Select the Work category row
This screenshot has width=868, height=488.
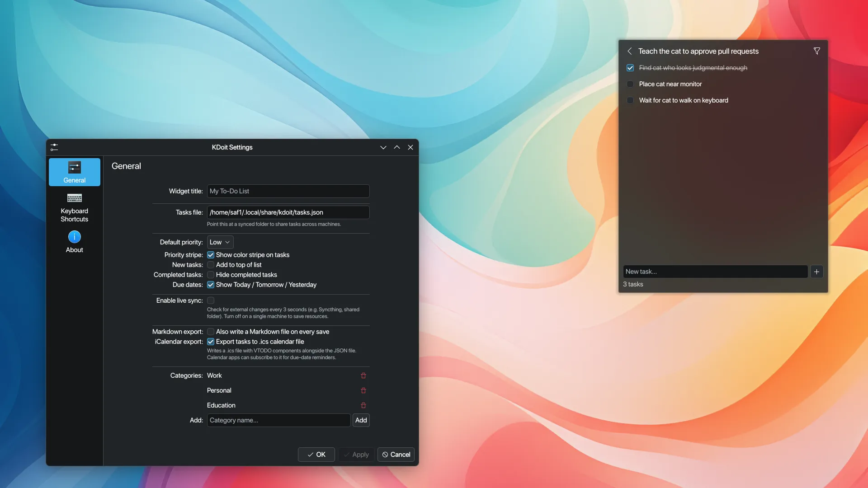click(288, 375)
